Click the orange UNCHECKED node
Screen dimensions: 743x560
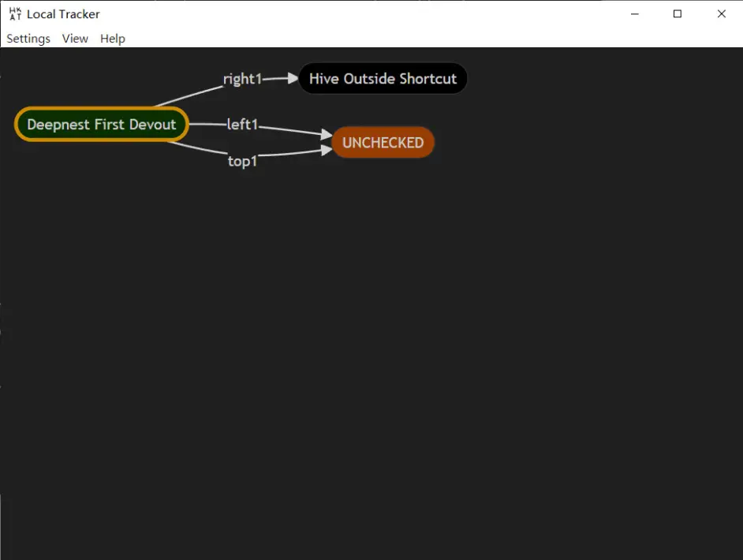[383, 143]
